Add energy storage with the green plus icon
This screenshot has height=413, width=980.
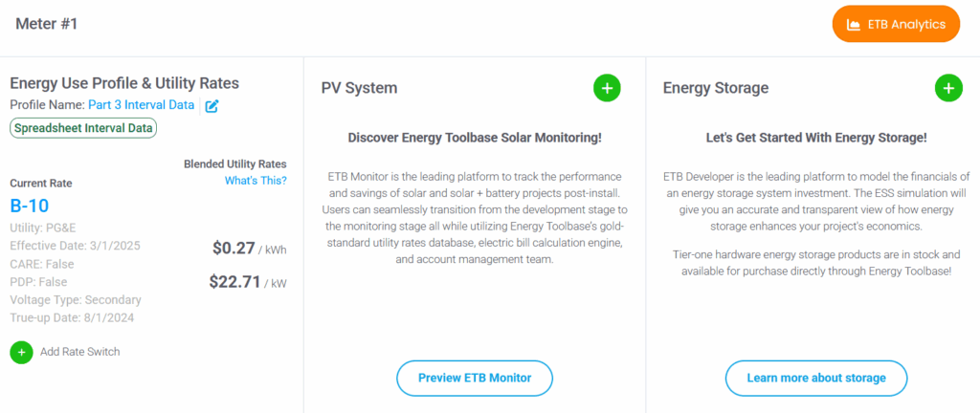[x=948, y=88]
